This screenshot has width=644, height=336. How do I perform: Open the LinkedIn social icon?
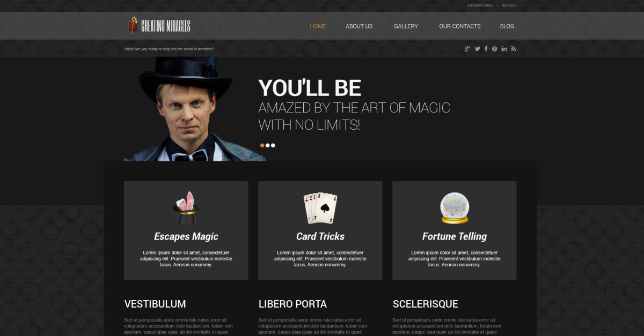click(x=504, y=49)
